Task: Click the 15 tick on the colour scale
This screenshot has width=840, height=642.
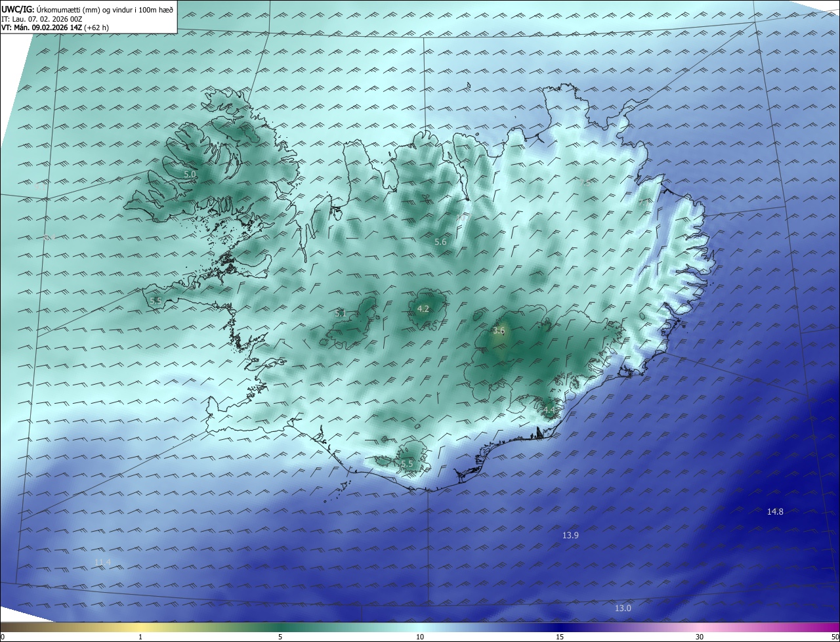Action: (560, 637)
